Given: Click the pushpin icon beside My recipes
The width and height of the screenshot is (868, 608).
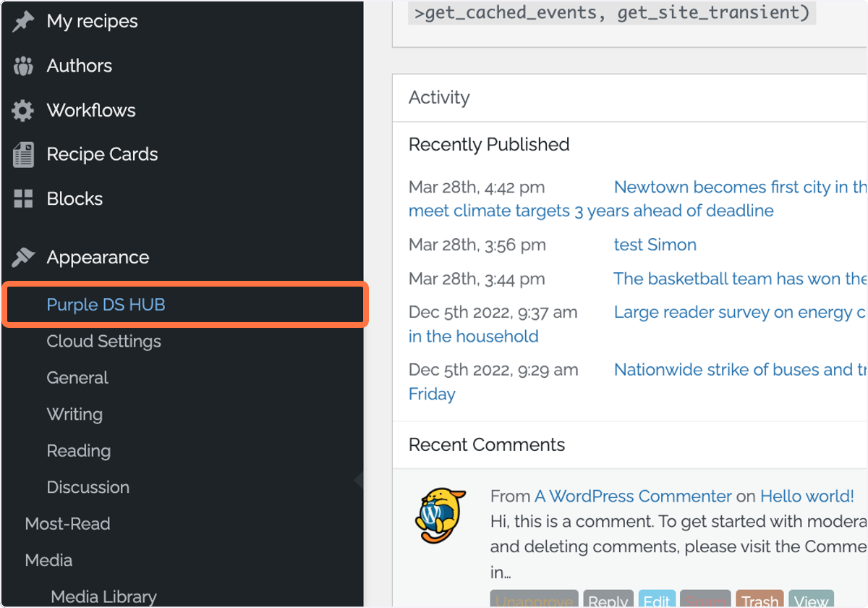Looking at the screenshot, I should (23, 22).
